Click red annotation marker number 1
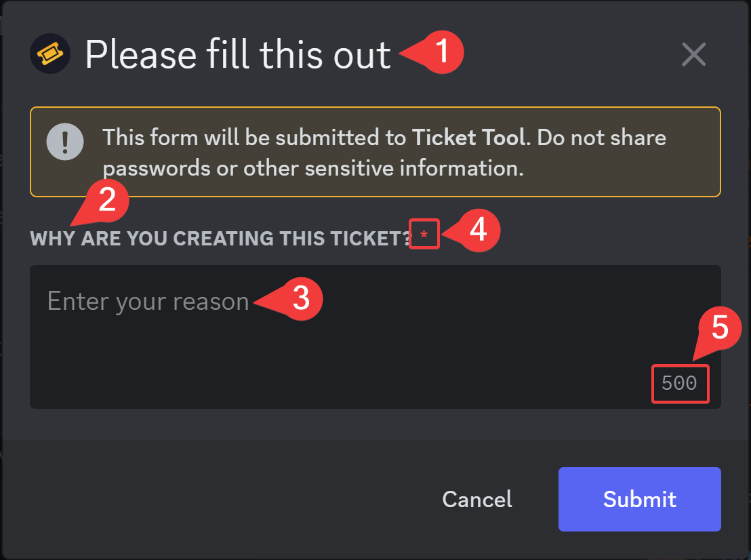Image resolution: width=751 pixels, height=560 pixels. pyautogui.click(x=442, y=52)
